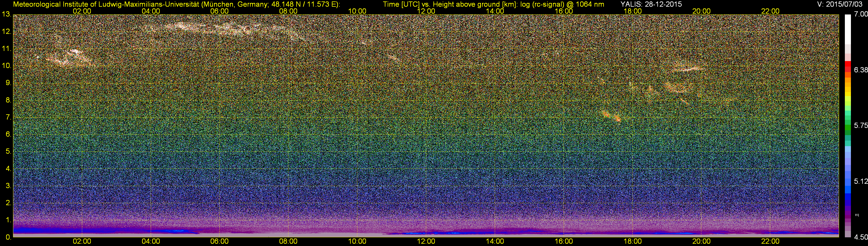Click the white top segment of the color scale
The image size is (868, 246).
(x=848, y=29)
